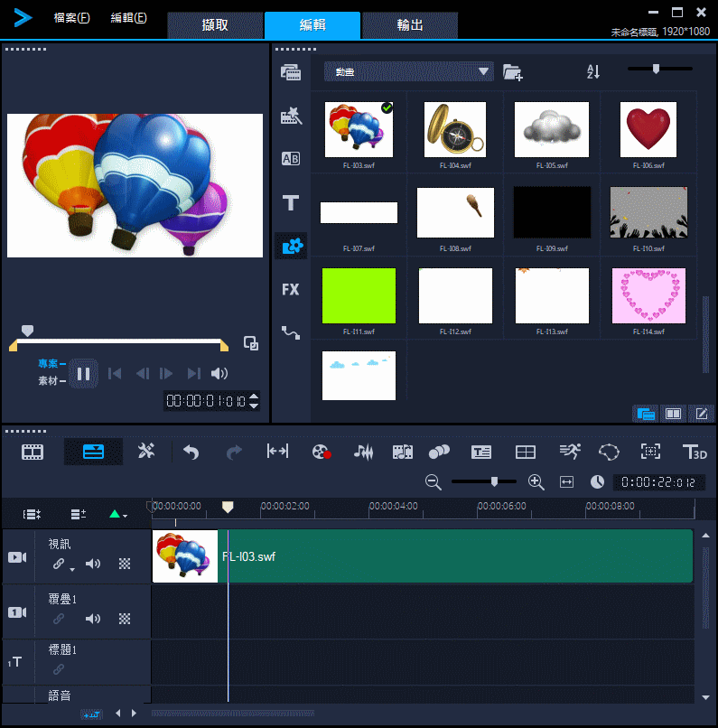Sort library clips with the AZ icon

593,71
